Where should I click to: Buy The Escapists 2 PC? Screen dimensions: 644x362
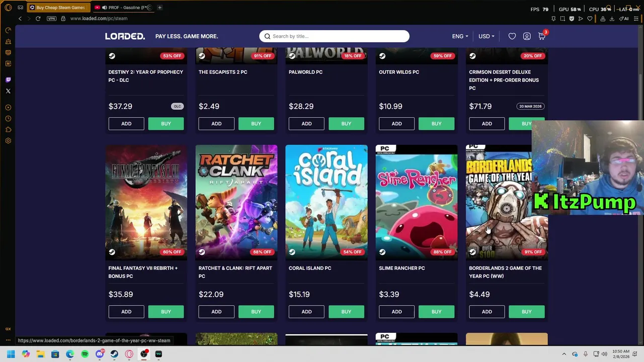(256, 124)
